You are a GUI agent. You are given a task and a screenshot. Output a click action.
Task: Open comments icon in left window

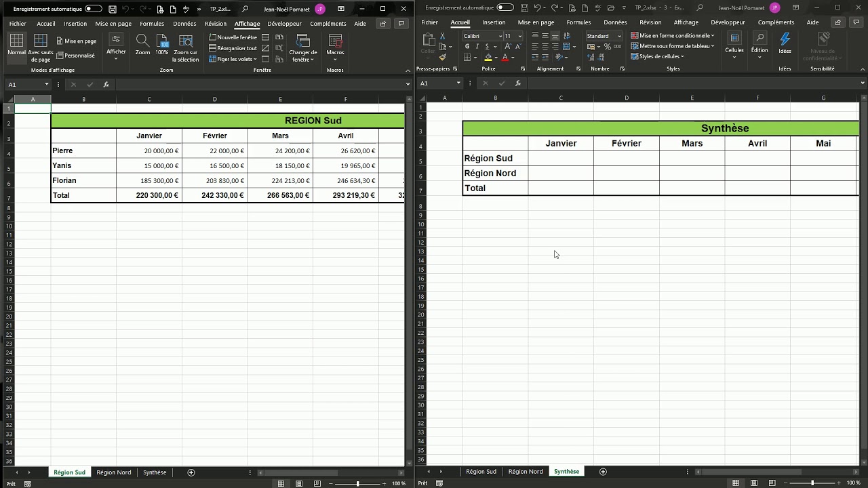(x=401, y=23)
